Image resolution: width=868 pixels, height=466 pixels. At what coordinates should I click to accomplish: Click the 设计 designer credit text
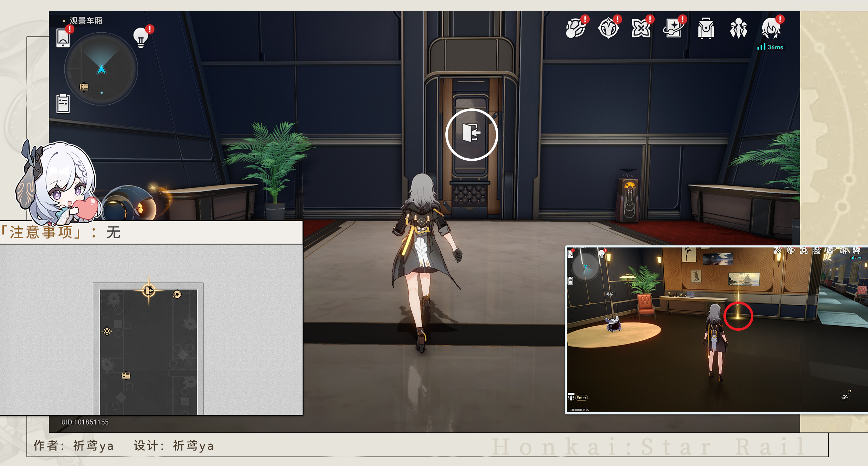pyautogui.click(x=174, y=445)
